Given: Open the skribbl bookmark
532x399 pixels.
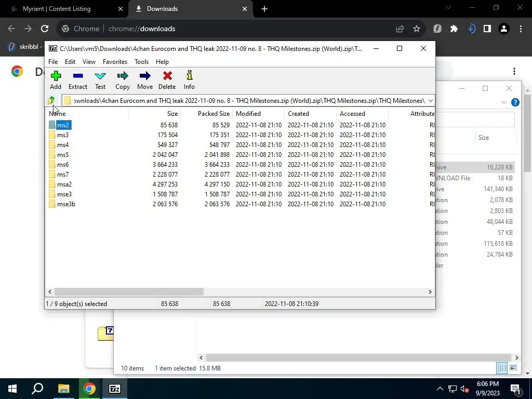Looking at the screenshot, I should tap(24, 46).
